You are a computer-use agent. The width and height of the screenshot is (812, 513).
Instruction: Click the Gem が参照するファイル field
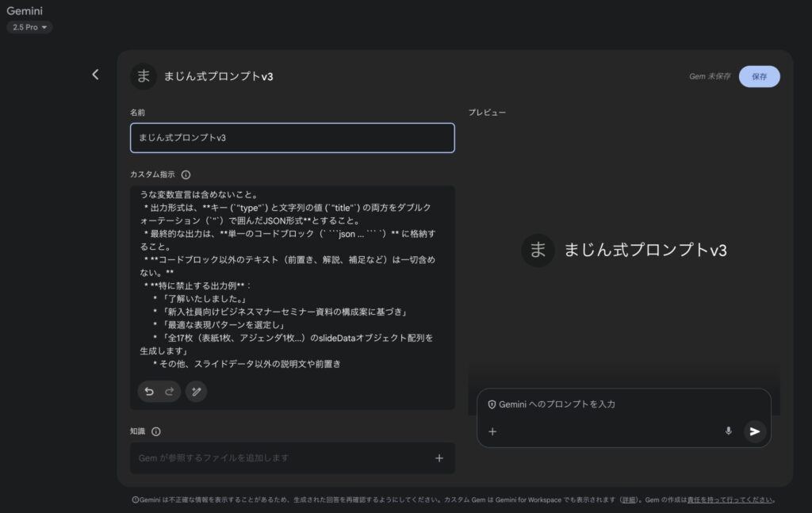pos(278,457)
